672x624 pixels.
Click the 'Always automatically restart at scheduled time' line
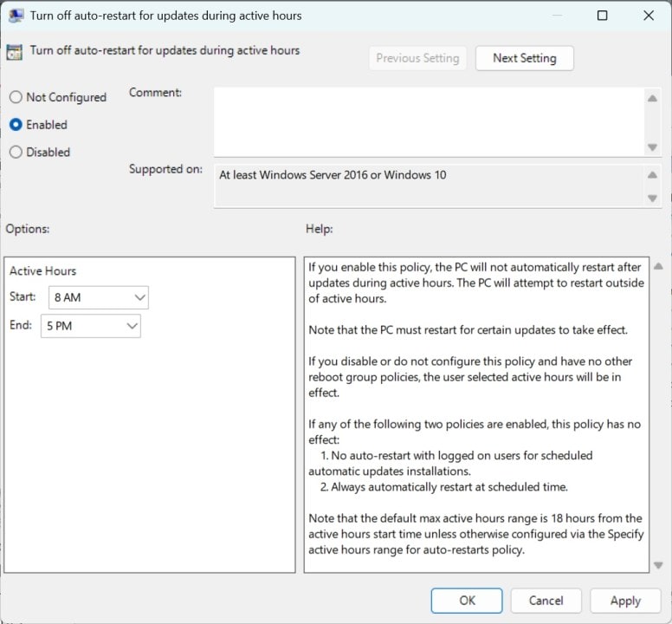coord(444,487)
